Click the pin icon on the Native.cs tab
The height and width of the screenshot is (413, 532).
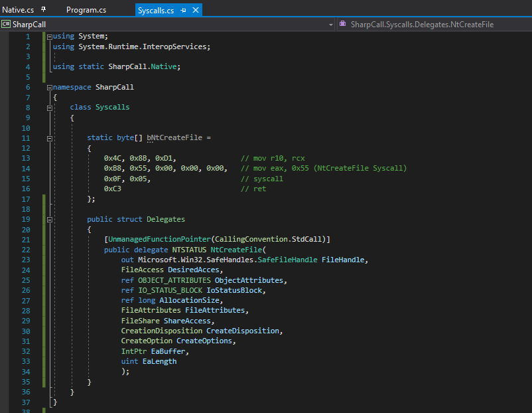pos(42,10)
